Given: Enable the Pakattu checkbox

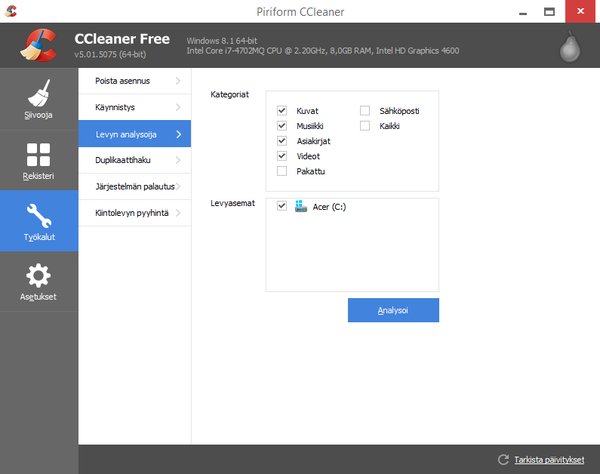Looking at the screenshot, I should point(282,171).
